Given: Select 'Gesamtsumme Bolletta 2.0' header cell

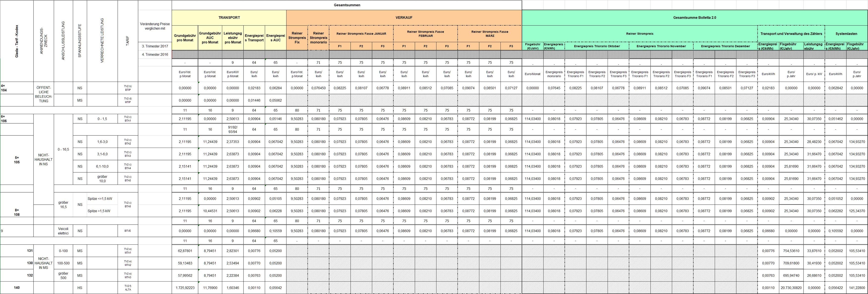Looking at the screenshot, I should [694, 18].
